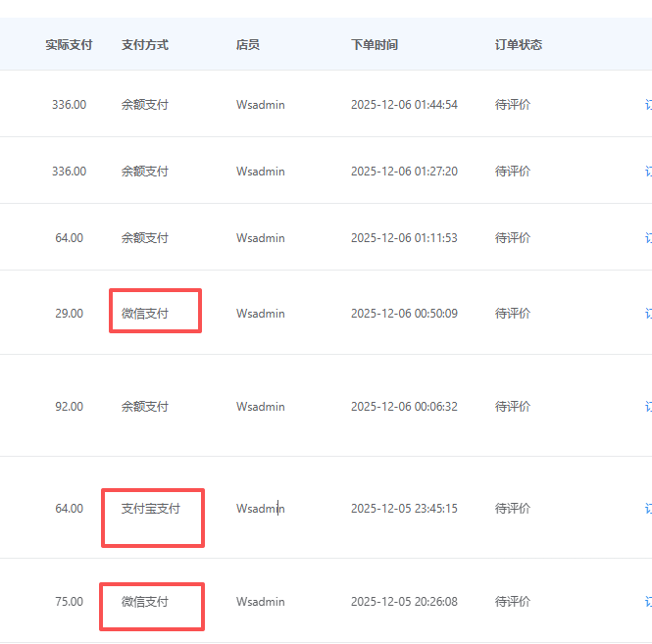
Task: Open the blue link in the 00:50:09 row
Action: coord(647,314)
